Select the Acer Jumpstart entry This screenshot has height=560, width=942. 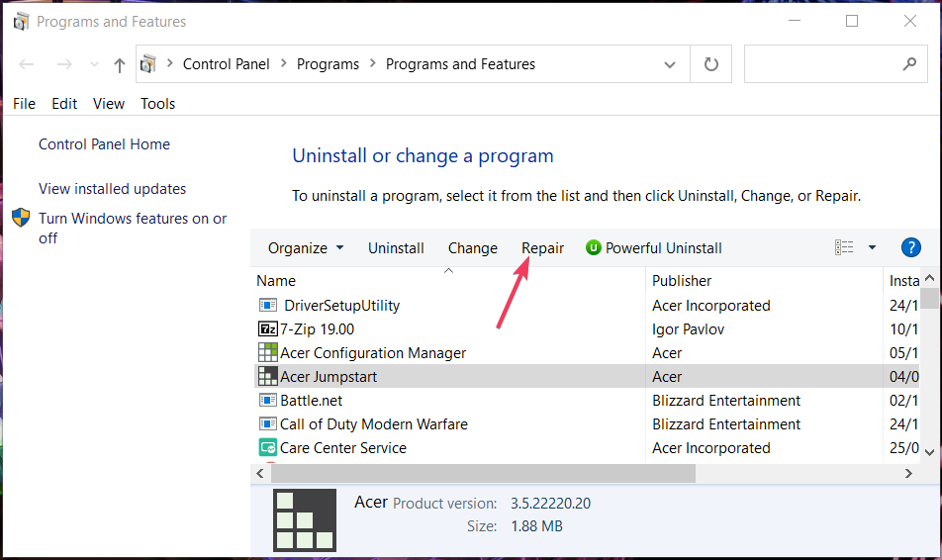(x=329, y=377)
